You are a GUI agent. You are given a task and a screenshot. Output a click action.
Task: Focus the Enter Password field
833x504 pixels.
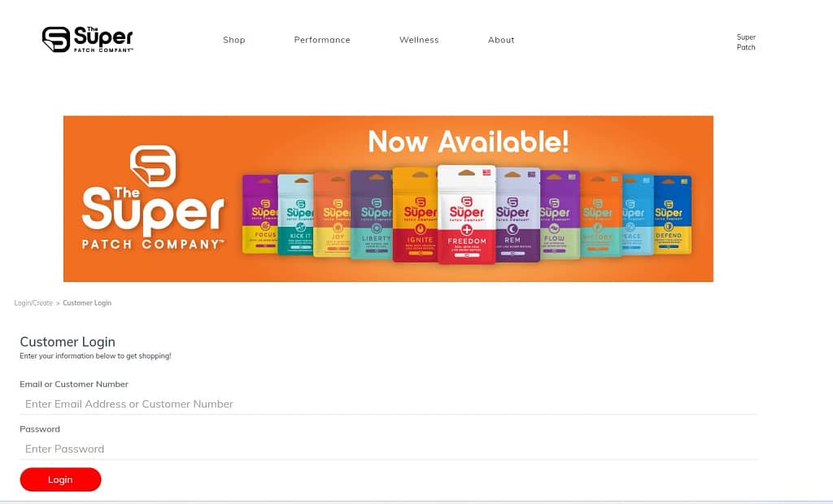coord(389,450)
